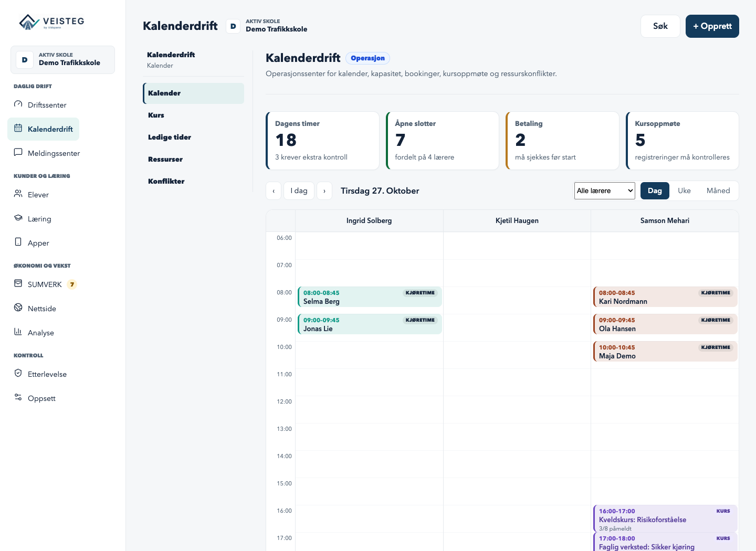Viewport: 756px width, 551px height.
Task: Open the Dagens timer summary card
Action: 322,141
